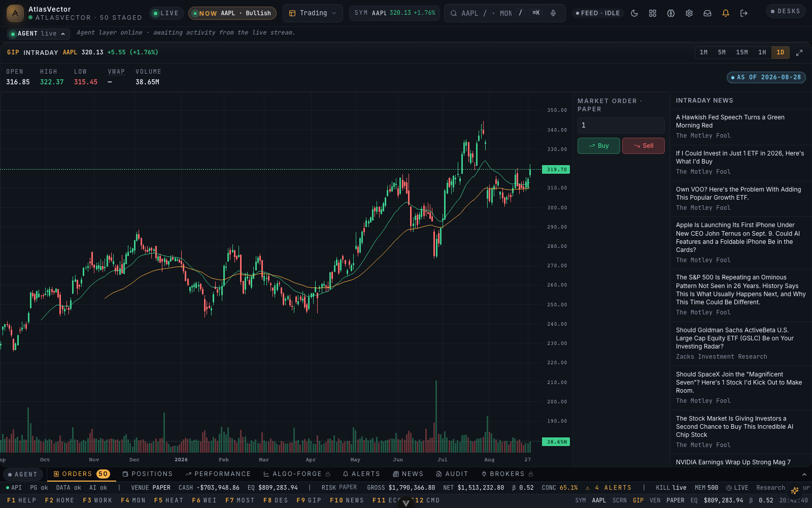Click the logout icon in the header
812x508 pixels.
tap(744, 13)
